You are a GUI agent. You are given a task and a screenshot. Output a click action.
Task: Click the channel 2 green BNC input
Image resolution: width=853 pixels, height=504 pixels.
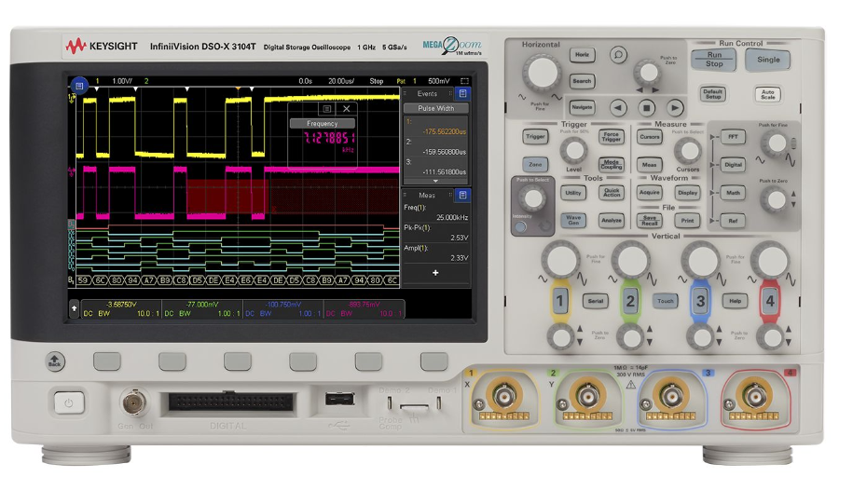point(587,396)
